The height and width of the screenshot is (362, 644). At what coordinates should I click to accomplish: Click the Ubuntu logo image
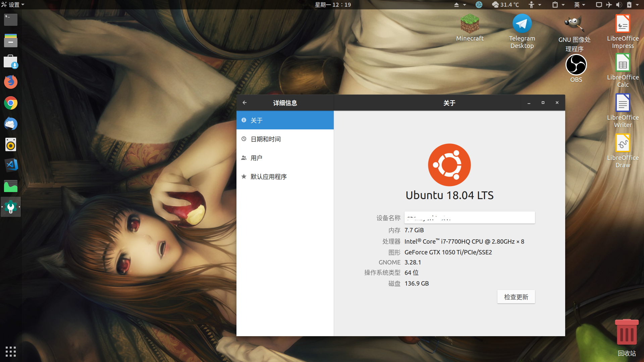pos(449,165)
